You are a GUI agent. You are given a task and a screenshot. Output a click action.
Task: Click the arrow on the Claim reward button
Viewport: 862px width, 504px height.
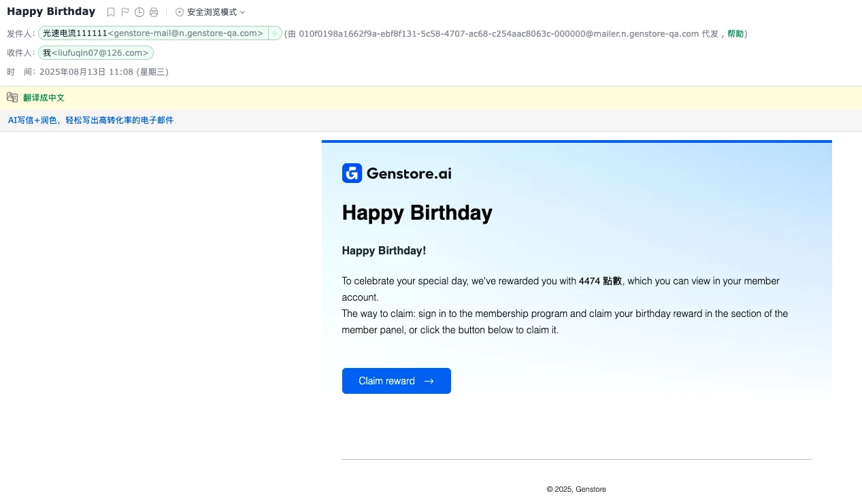429,381
